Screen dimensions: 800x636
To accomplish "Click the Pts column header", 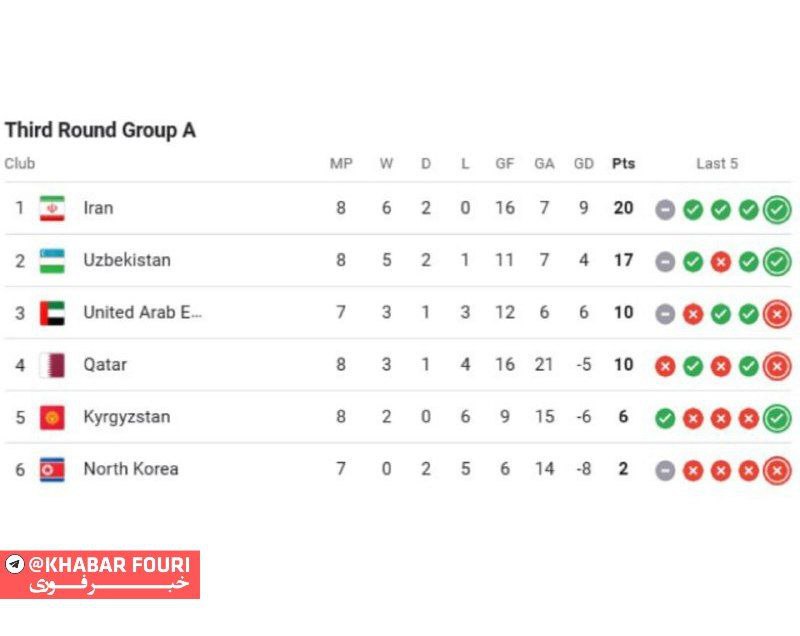I will 623,164.
